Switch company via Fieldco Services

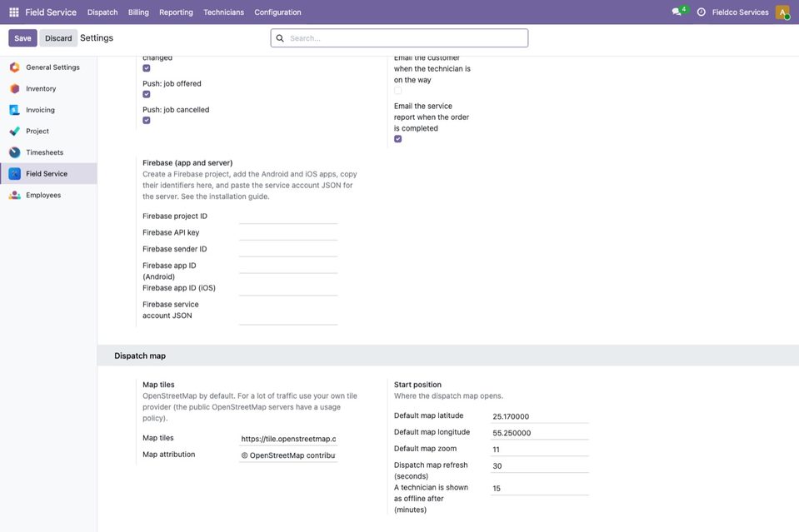[x=741, y=12]
